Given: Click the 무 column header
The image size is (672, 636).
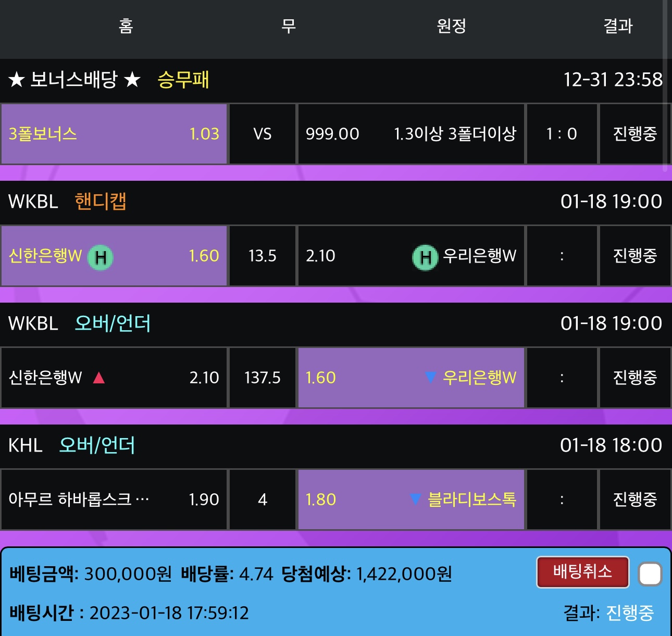Looking at the screenshot, I should pyautogui.click(x=288, y=26).
